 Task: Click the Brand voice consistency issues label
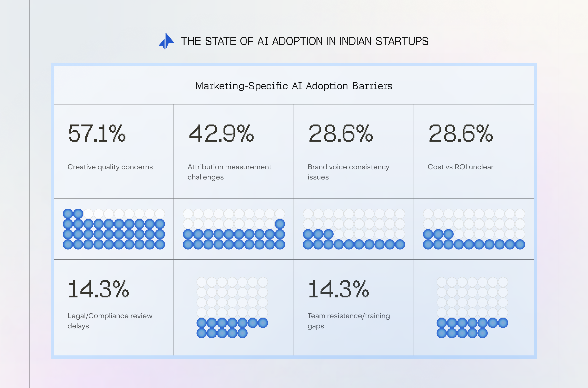[348, 172]
